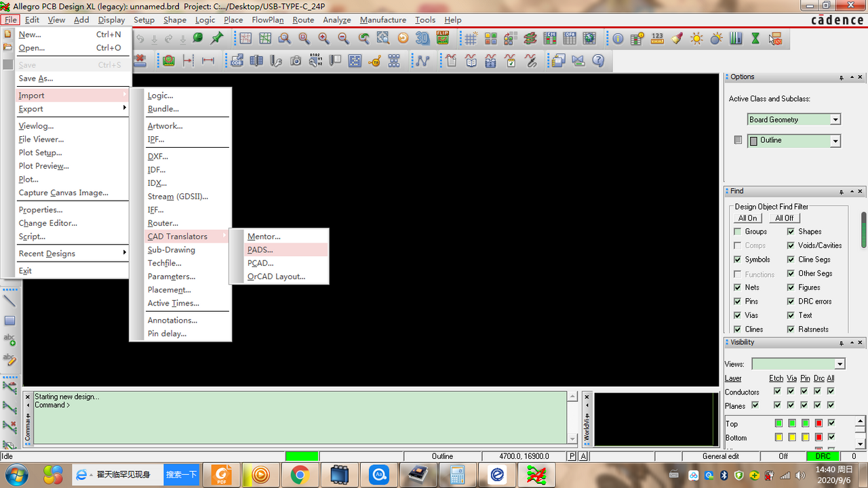Toggle the Voids/Cavities checkbox
The height and width of the screenshot is (488, 868).
(x=791, y=245)
